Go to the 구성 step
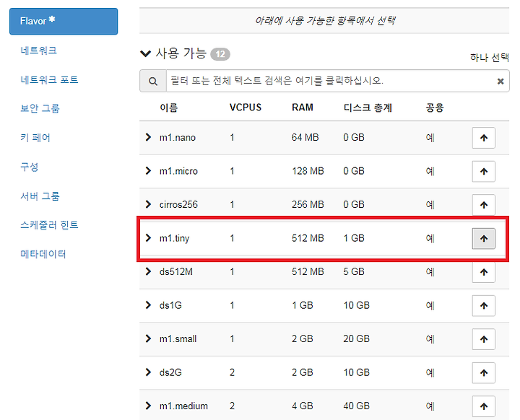 pyautogui.click(x=29, y=167)
